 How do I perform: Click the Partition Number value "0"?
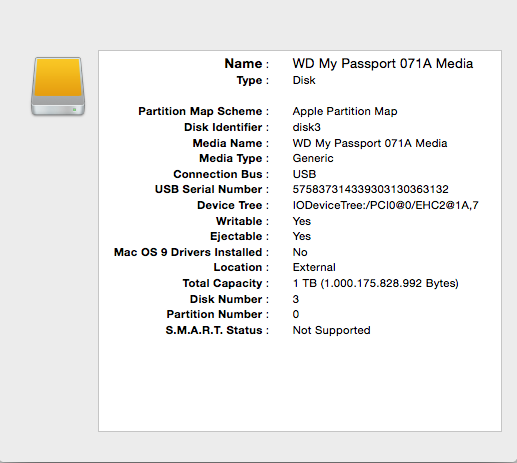click(295, 314)
